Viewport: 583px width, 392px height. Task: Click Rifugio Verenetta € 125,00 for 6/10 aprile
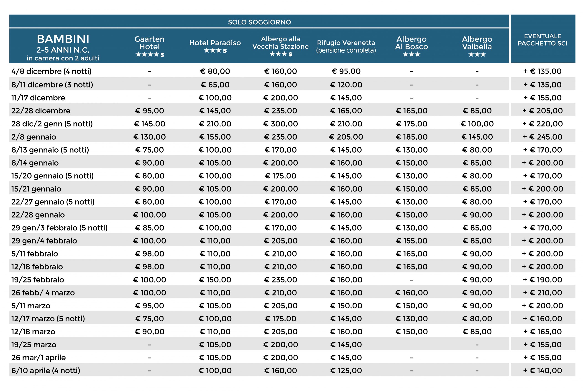tap(346, 371)
